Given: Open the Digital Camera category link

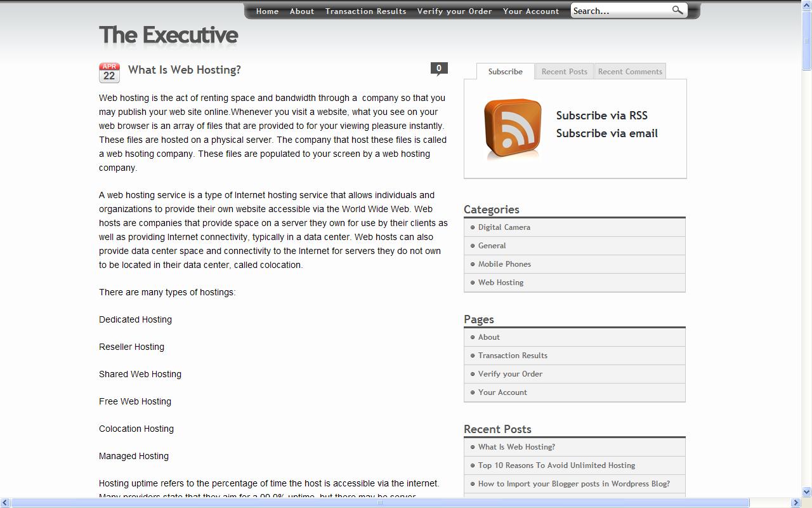Looking at the screenshot, I should tap(504, 227).
